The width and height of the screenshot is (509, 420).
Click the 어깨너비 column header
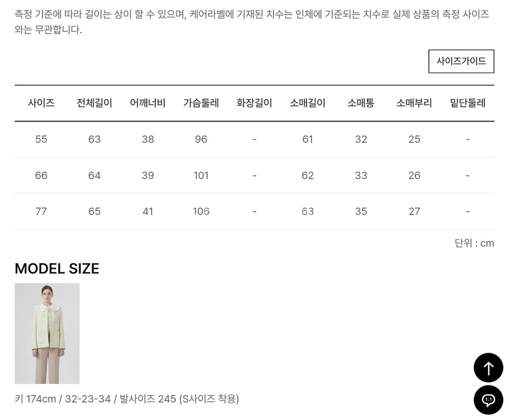148,103
